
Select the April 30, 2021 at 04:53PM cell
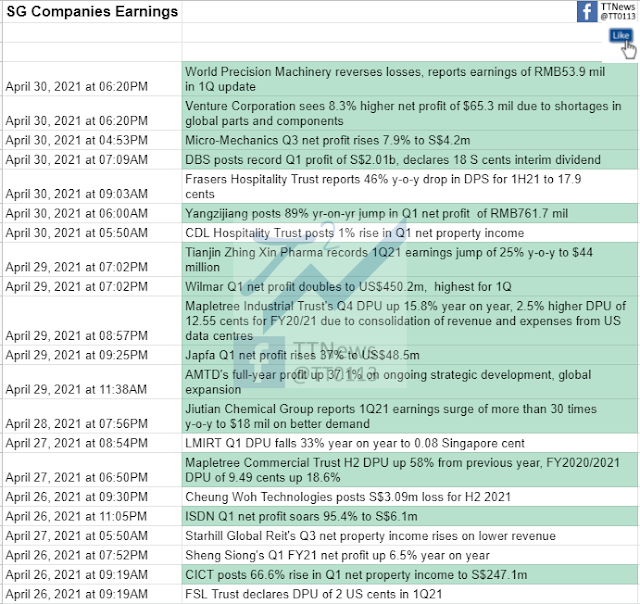click(x=92, y=140)
